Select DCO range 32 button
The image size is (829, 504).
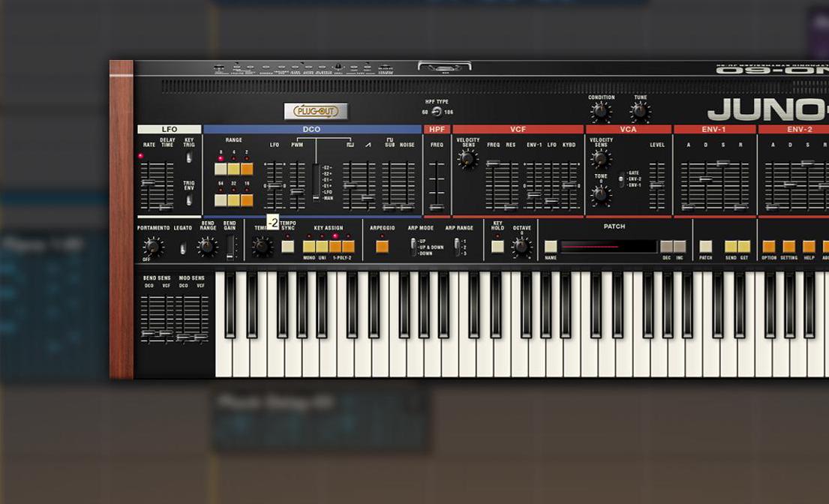pos(233,200)
